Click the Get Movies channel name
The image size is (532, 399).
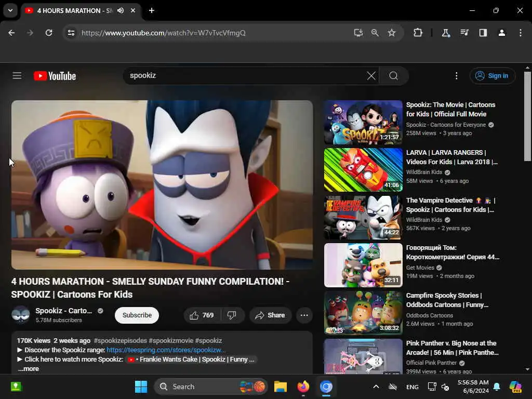tap(420, 268)
